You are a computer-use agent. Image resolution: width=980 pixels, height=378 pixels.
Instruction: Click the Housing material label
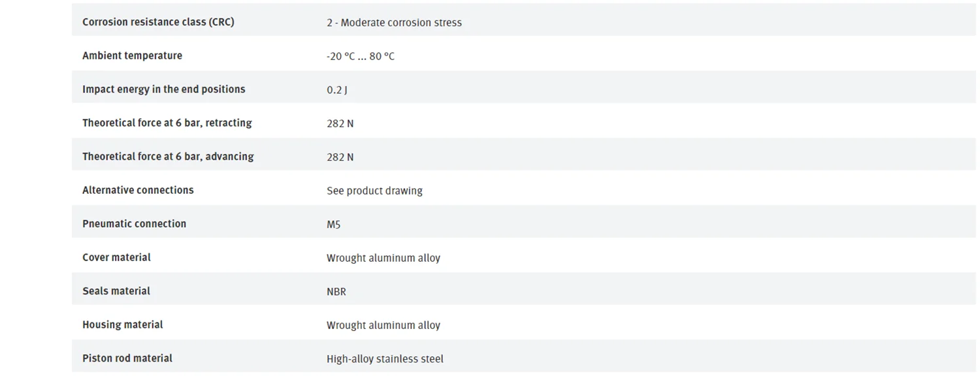coord(122,324)
